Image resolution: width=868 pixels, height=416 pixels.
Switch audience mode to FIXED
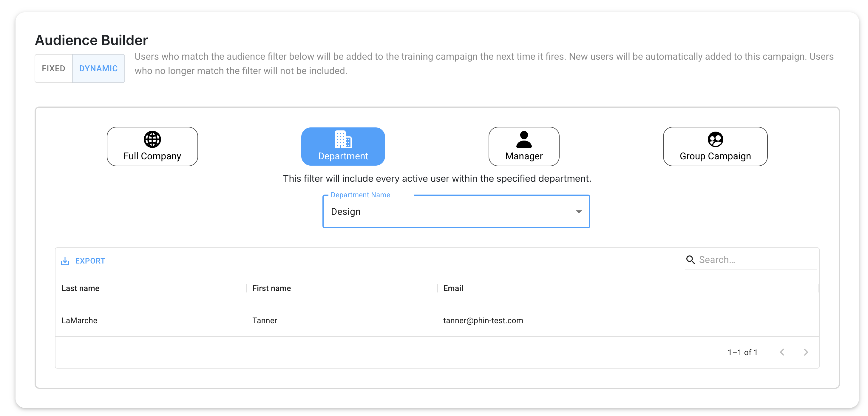tap(54, 68)
